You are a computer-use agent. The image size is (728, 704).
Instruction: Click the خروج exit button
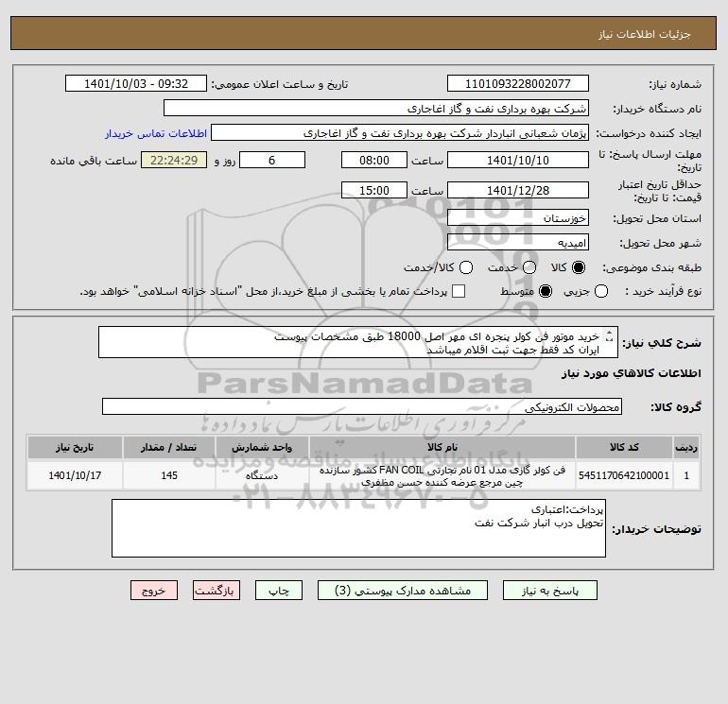pyautogui.click(x=154, y=591)
